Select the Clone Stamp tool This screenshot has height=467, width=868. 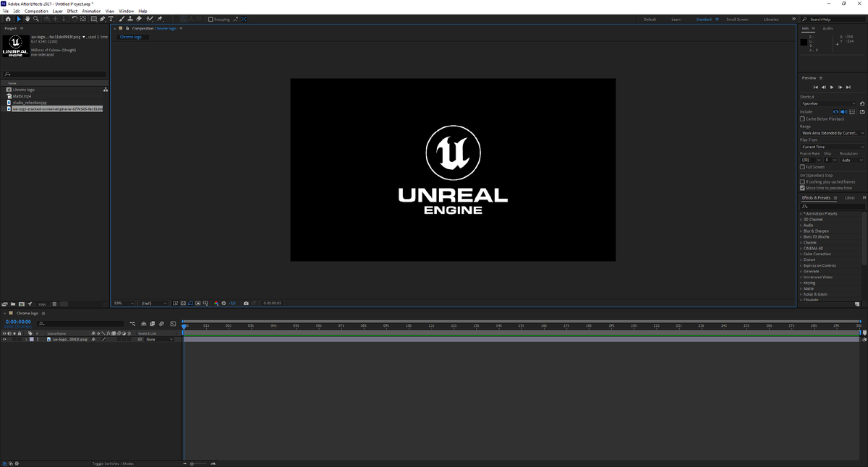[x=130, y=19]
